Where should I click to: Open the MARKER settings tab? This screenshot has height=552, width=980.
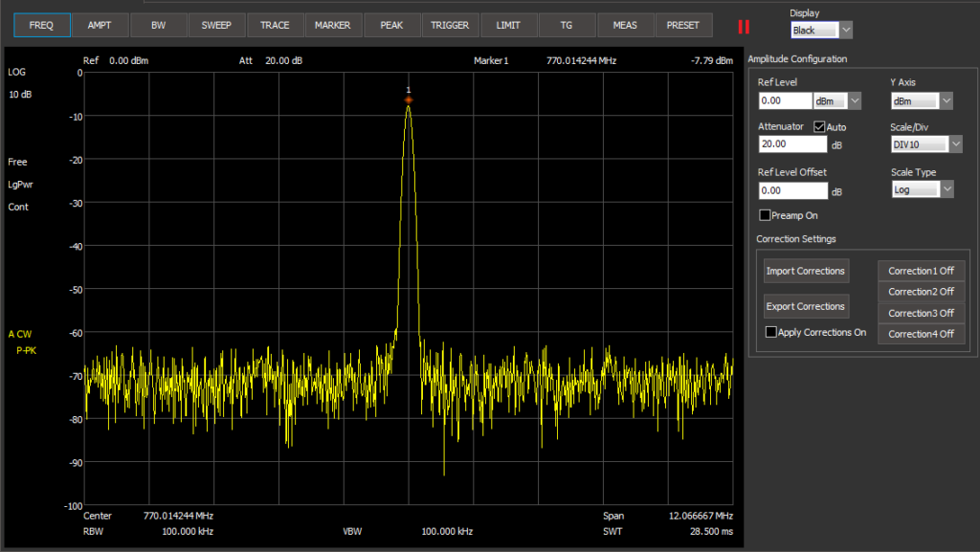pos(333,25)
